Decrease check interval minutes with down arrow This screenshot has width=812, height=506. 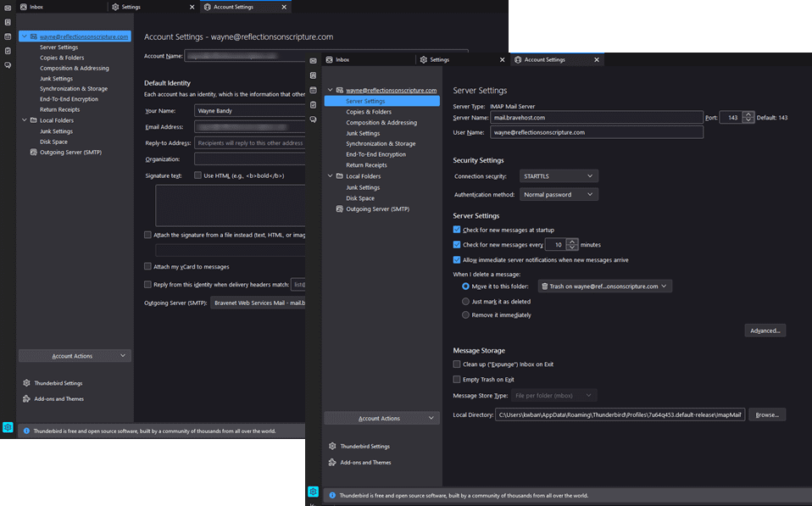coord(572,247)
